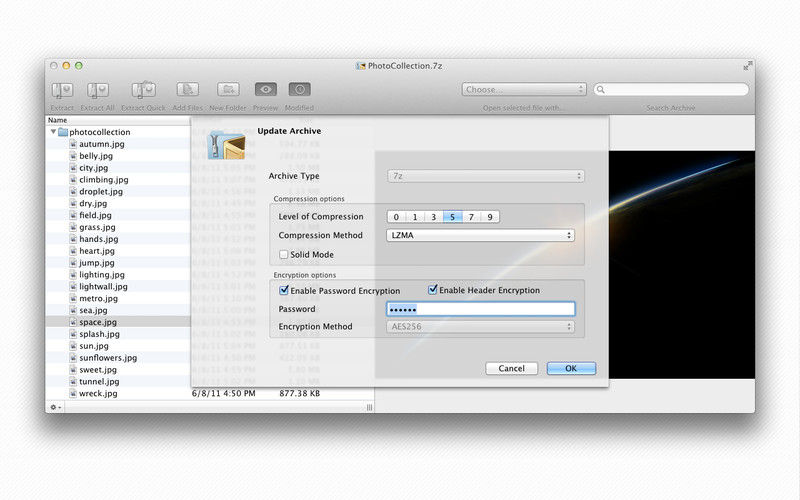Set compression level to 9
The width and height of the screenshot is (800, 500).
[x=490, y=217]
